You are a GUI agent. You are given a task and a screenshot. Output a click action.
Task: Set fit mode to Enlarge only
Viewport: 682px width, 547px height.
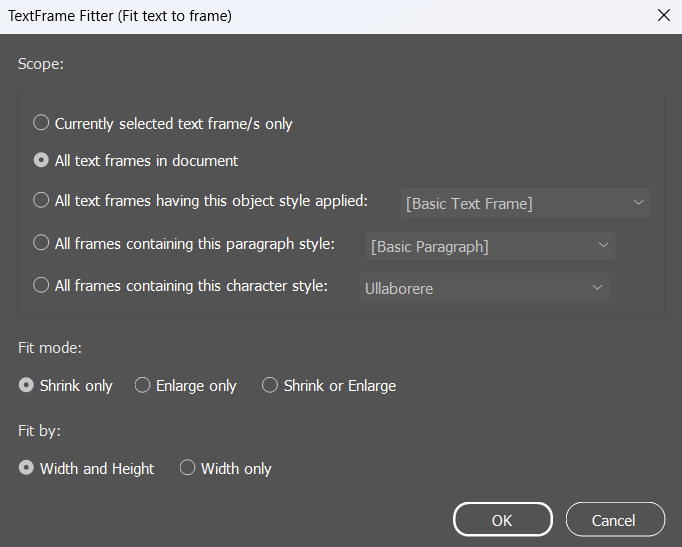(142, 385)
